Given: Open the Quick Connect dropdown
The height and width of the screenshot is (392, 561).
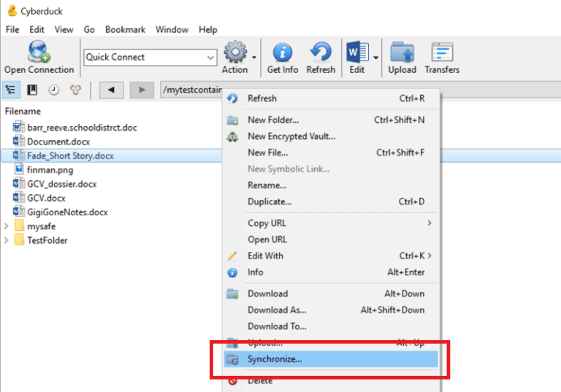Looking at the screenshot, I should [x=210, y=57].
